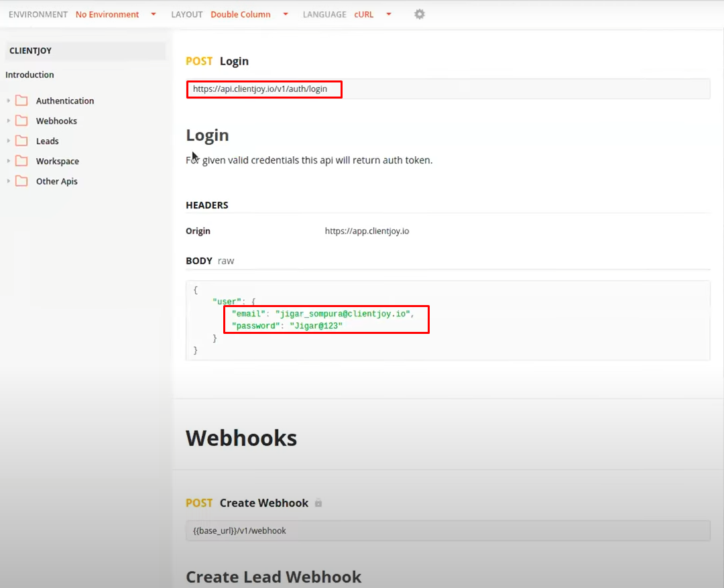
Task: Open the Other Apis sidebar section
Action: coord(57,181)
